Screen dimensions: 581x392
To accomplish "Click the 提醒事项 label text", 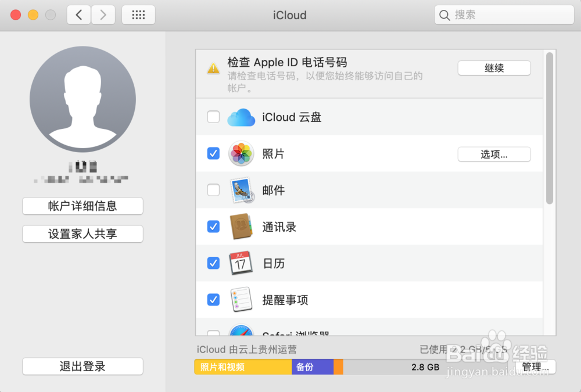I will click(285, 300).
